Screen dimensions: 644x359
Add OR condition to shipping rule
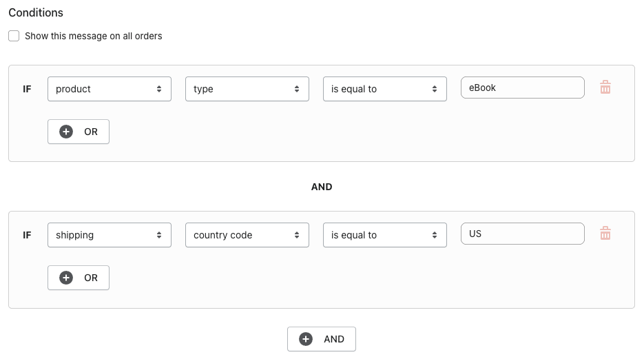[79, 278]
